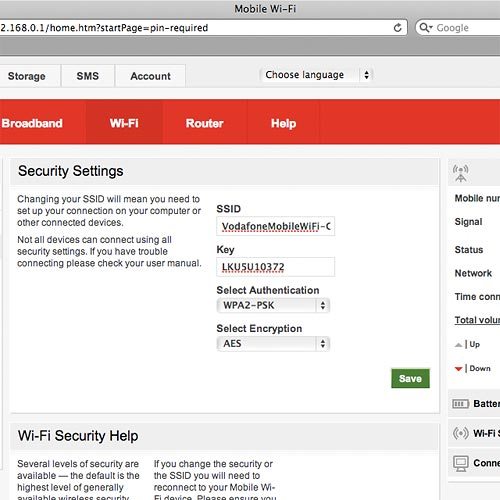Viewport: 500px width, 500px height.
Task: Click the red download arrow icon
Action: pyautogui.click(x=459, y=369)
